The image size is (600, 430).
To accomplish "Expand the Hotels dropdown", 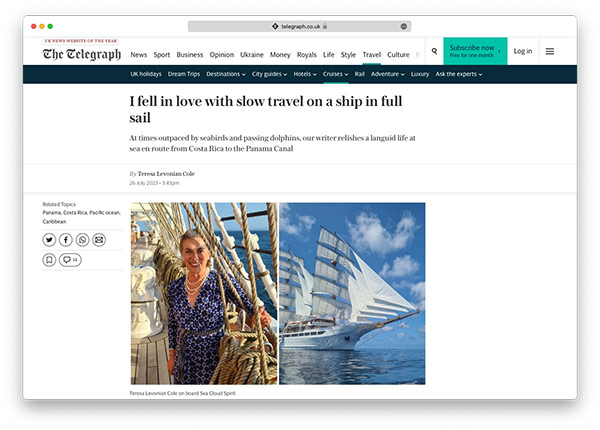I will [305, 74].
